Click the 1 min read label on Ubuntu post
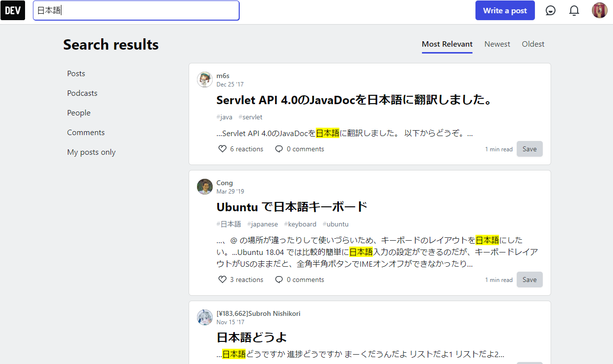 click(499, 280)
